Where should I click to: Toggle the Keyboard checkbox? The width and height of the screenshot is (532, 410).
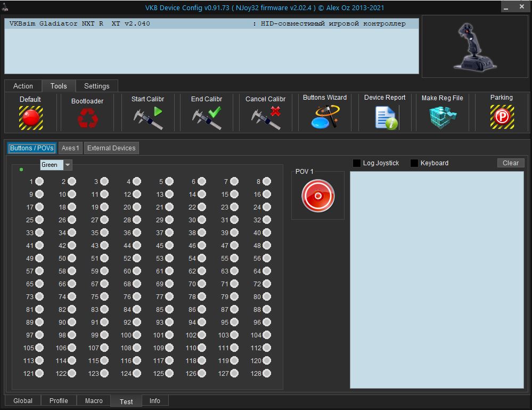point(414,163)
